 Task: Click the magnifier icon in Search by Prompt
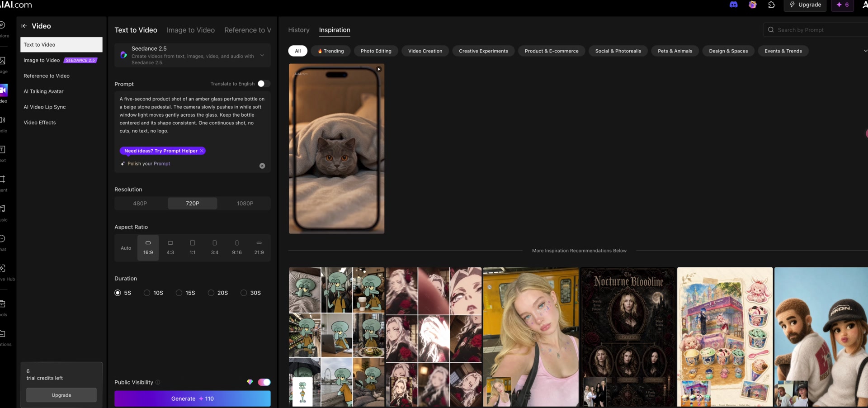(771, 30)
